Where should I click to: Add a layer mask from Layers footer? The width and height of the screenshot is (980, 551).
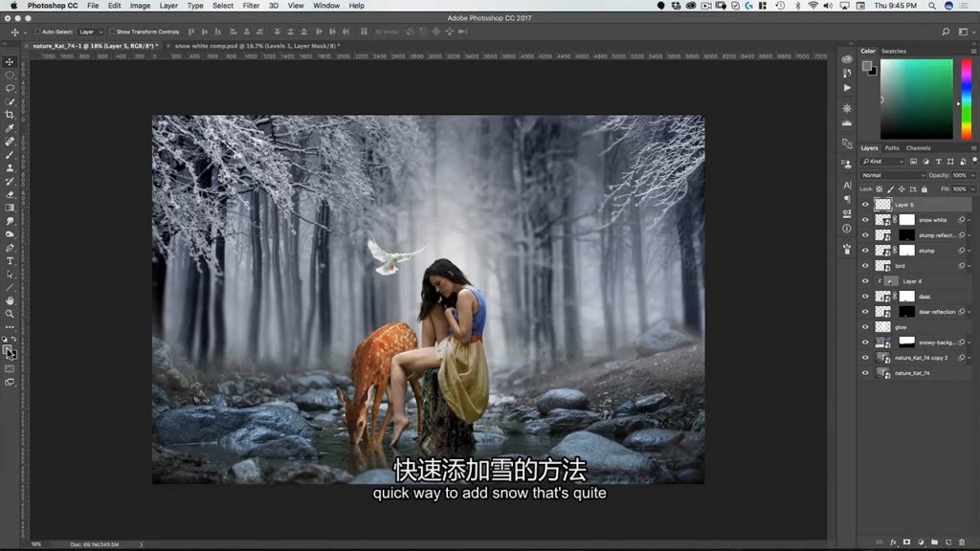coord(907,542)
